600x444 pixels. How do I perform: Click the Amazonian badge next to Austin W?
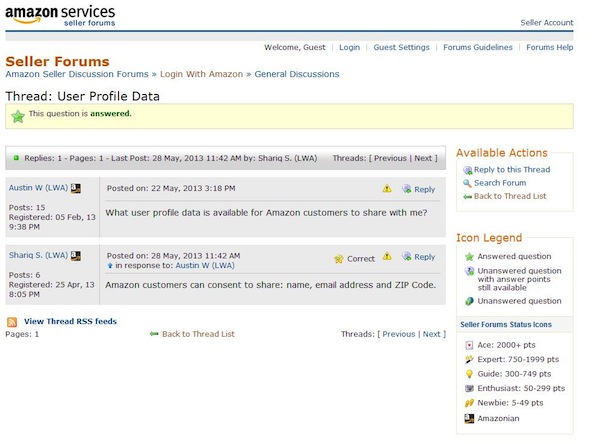click(75, 188)
